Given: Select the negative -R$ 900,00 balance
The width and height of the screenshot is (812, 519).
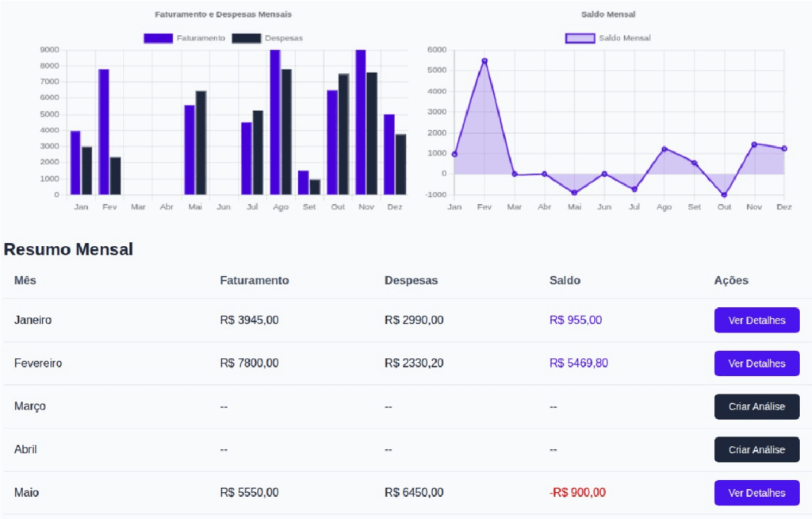Looking at the screenshot, I should 577,493.
